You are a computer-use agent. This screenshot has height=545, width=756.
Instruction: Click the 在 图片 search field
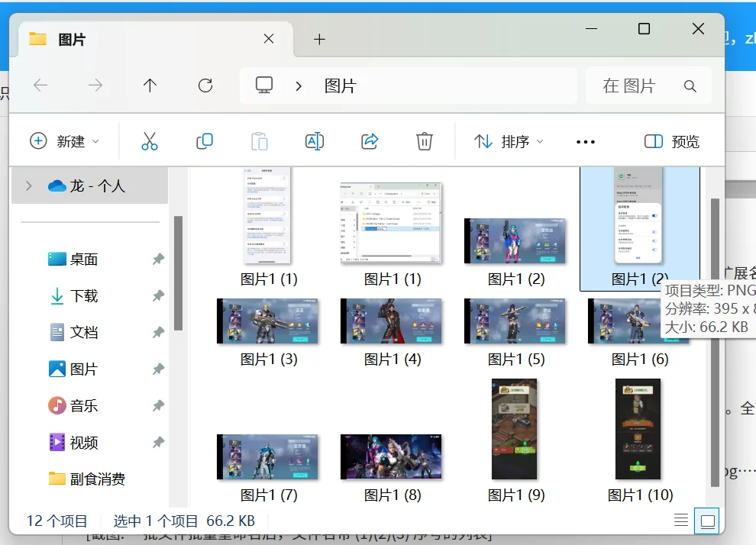click(648, 85)
